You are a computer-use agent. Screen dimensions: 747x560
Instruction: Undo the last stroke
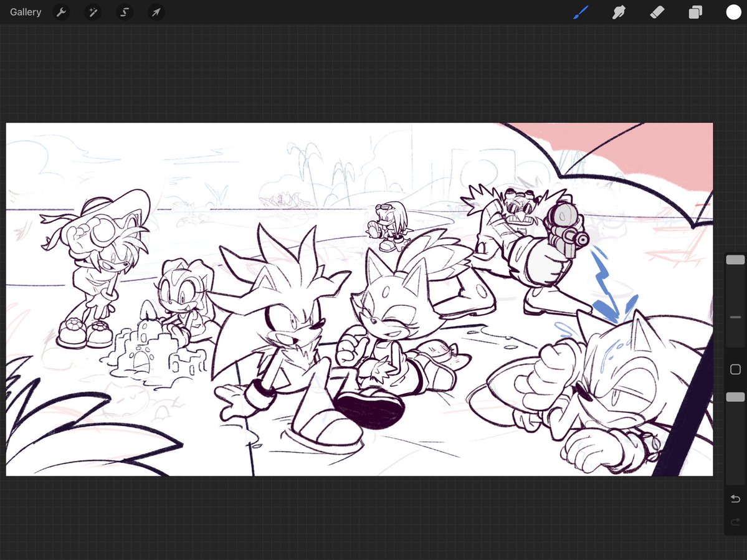735,498
